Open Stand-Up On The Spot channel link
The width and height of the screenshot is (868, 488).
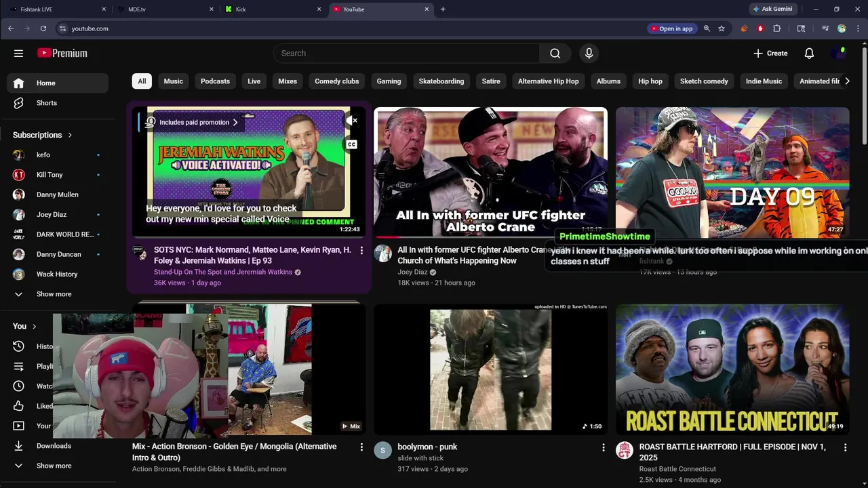223,272
